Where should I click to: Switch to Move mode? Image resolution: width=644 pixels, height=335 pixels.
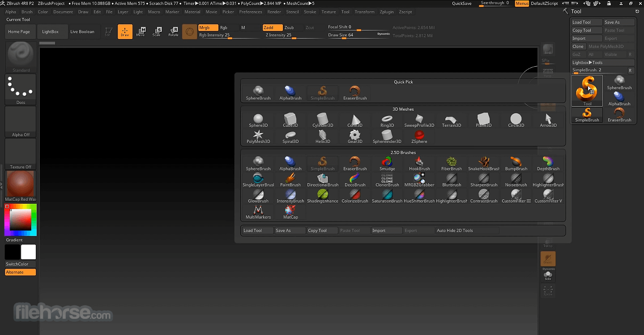coord(141,32)
